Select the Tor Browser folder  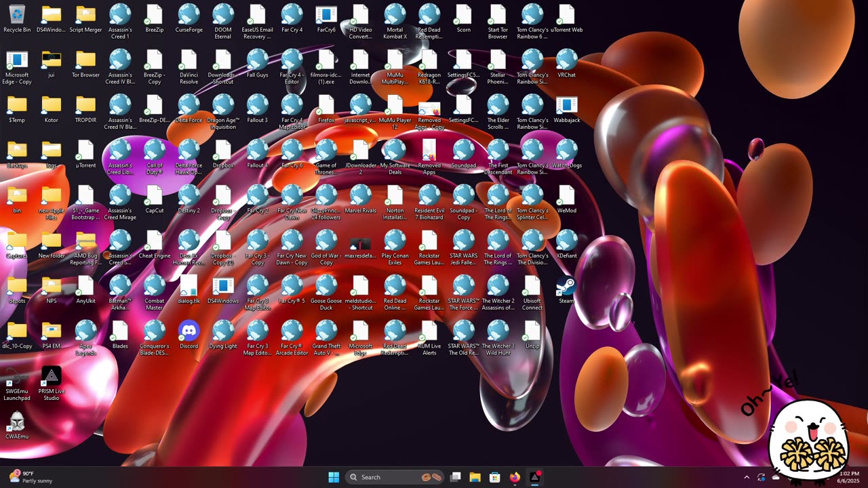tap(85, 64)
